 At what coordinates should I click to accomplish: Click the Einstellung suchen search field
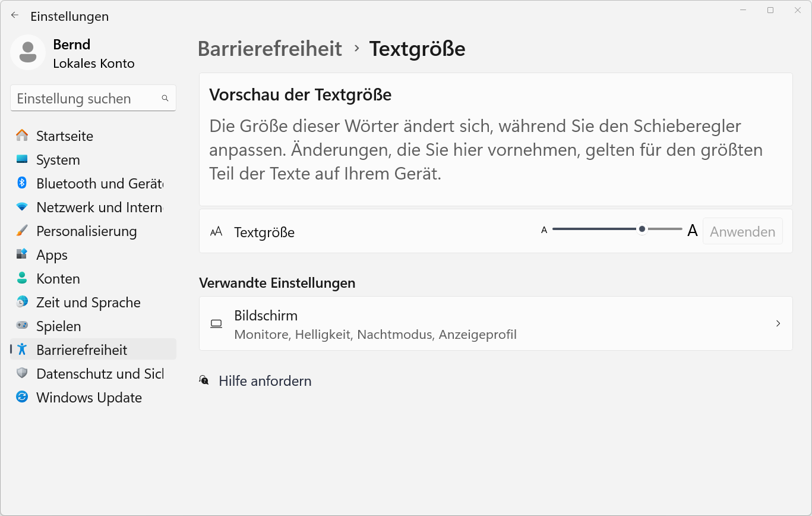tap(86, 99)
